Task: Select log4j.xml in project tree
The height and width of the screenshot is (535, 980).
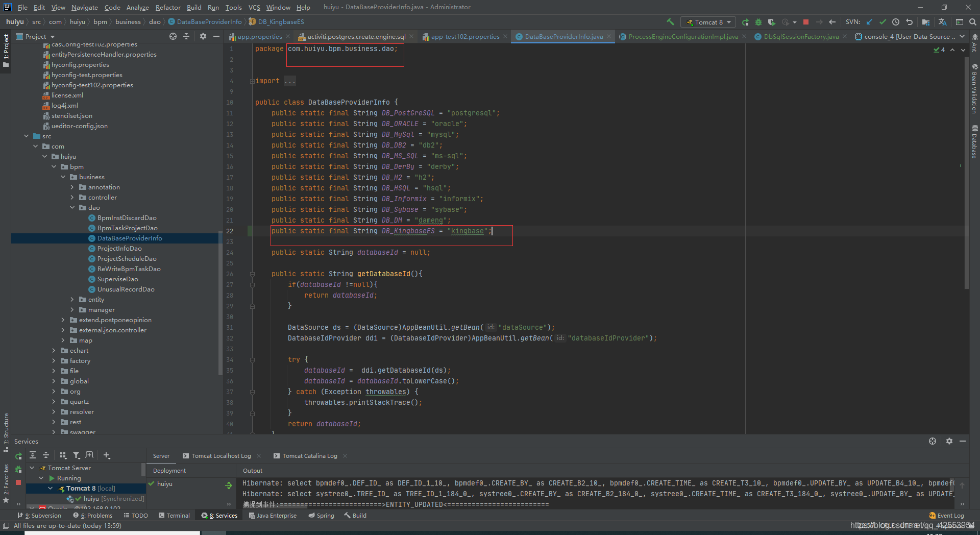Action: tap(64, 106)
